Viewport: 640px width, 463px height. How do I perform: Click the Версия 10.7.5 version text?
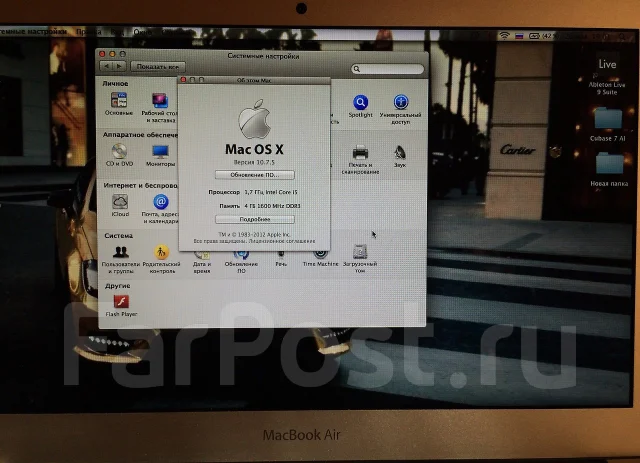tap(254, 162)
